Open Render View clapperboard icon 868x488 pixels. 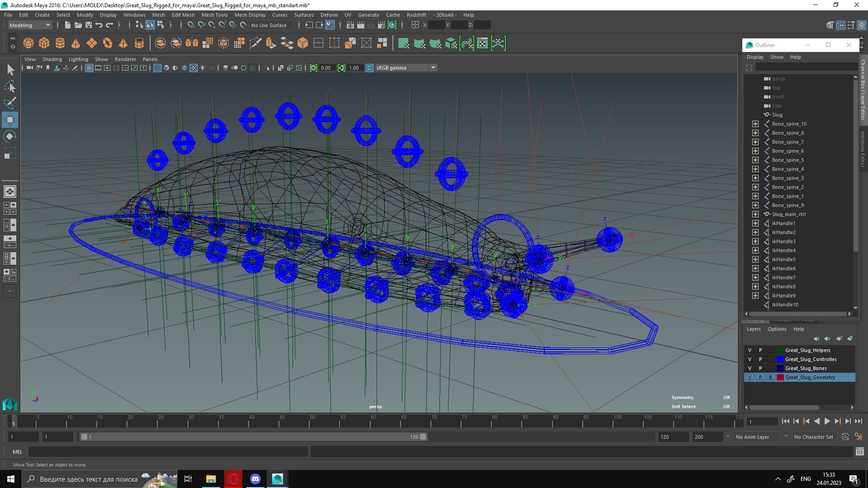coord(350,25)
